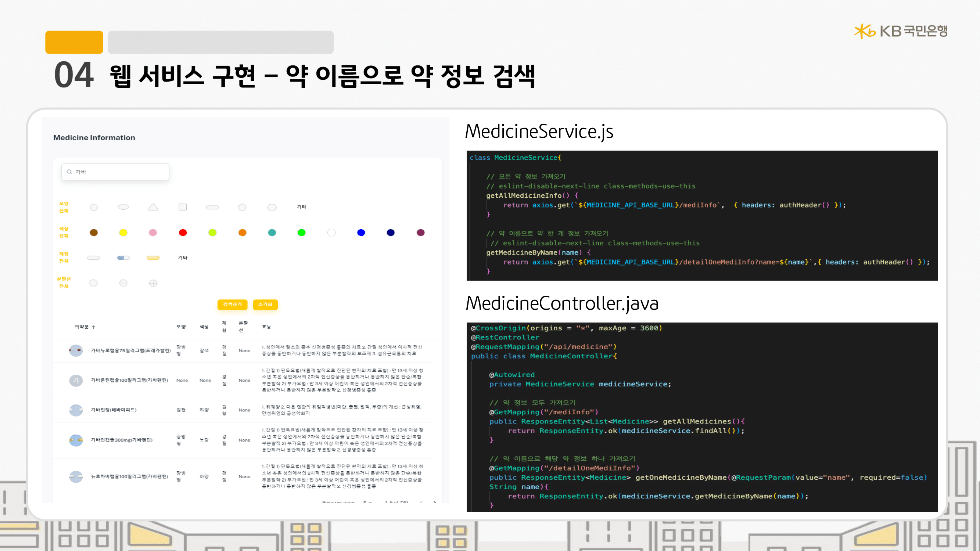
Task: Go to next page of results
Action: (435, 502)
